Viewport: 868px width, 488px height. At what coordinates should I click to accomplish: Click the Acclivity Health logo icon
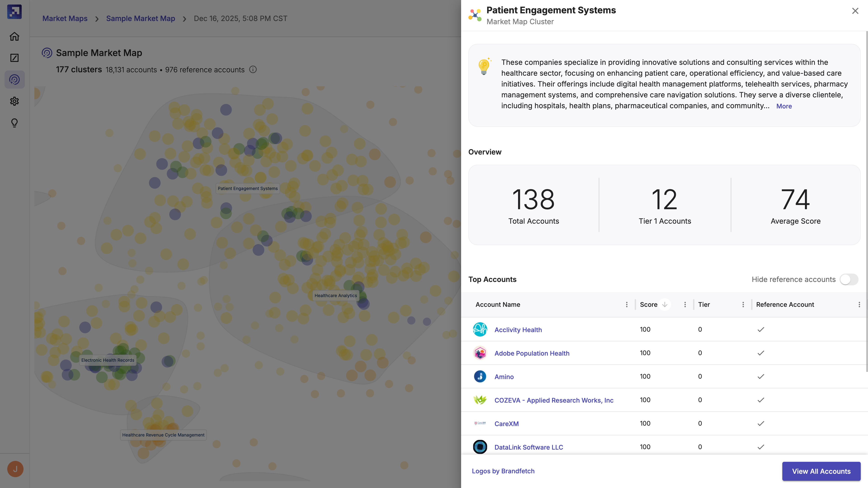480,329
